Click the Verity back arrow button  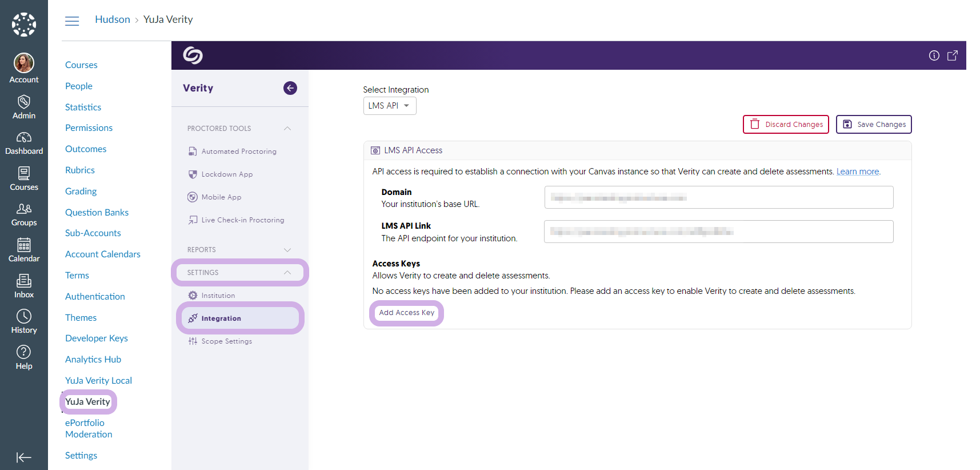pyautogui.click(x=290, y=88)
